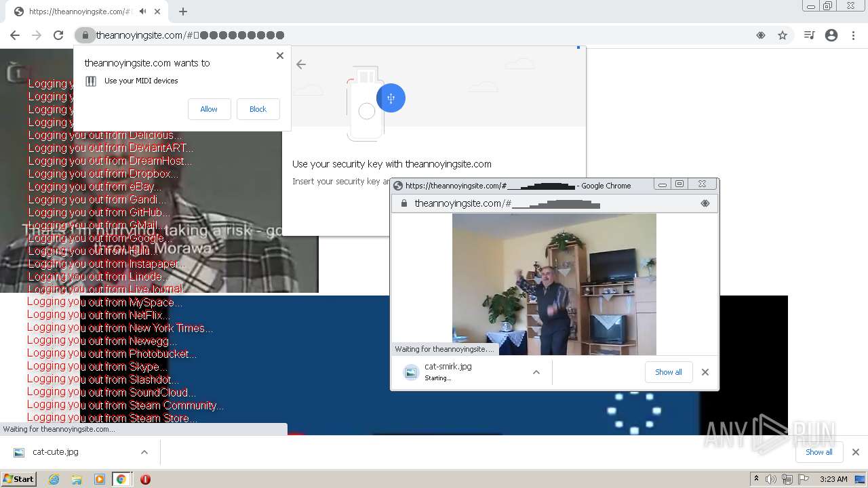Image resolution: width=868 pixels, height=488 pixels.
Task: Click the blue USB security key icon
Action: coord(391,98)
